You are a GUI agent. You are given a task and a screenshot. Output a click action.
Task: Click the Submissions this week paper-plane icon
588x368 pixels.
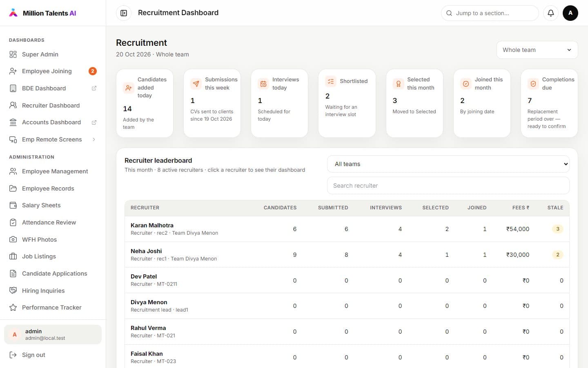click(196, 83)
